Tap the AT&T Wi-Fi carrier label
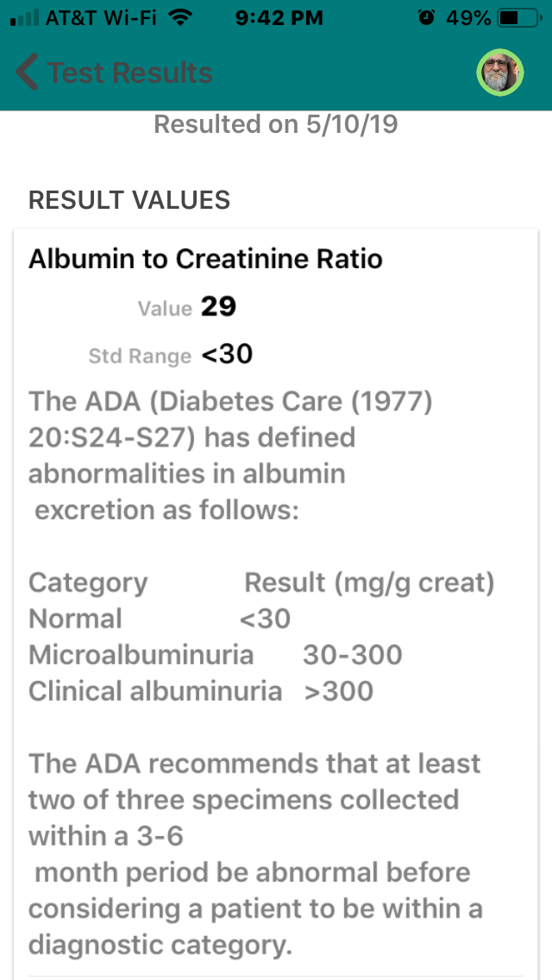This screenshot has width=552, height=980. click(101, 18)
